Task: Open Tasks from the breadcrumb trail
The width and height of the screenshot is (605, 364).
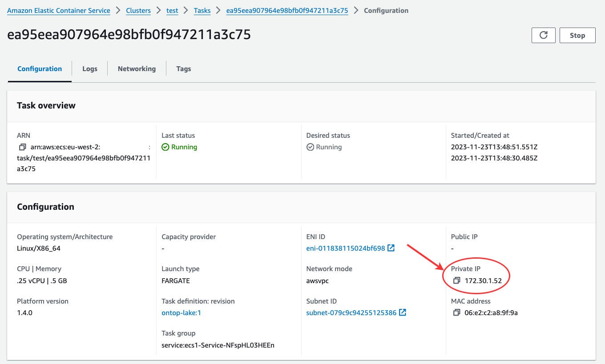Action: 202,10
